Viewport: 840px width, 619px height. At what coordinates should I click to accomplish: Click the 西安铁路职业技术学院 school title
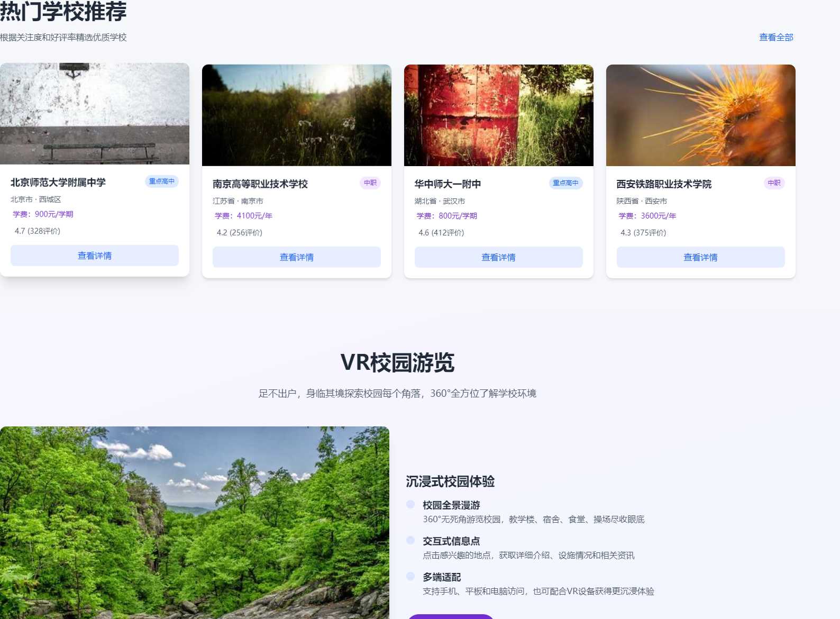click(664, 184)
